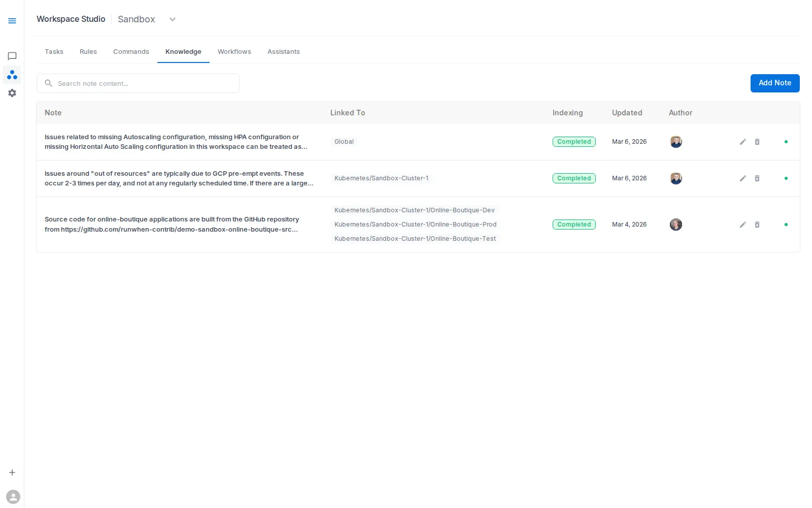Open the hamburger menu in sidebar
The height and width of the screenshot is (508, 812).
point(12,21)
